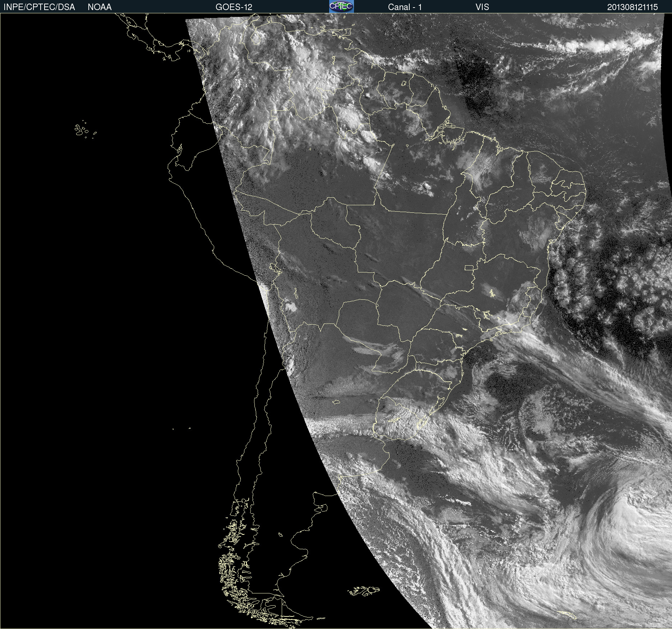Click the timestamp 201308121115
672x629 pixels.
(632, 7)
